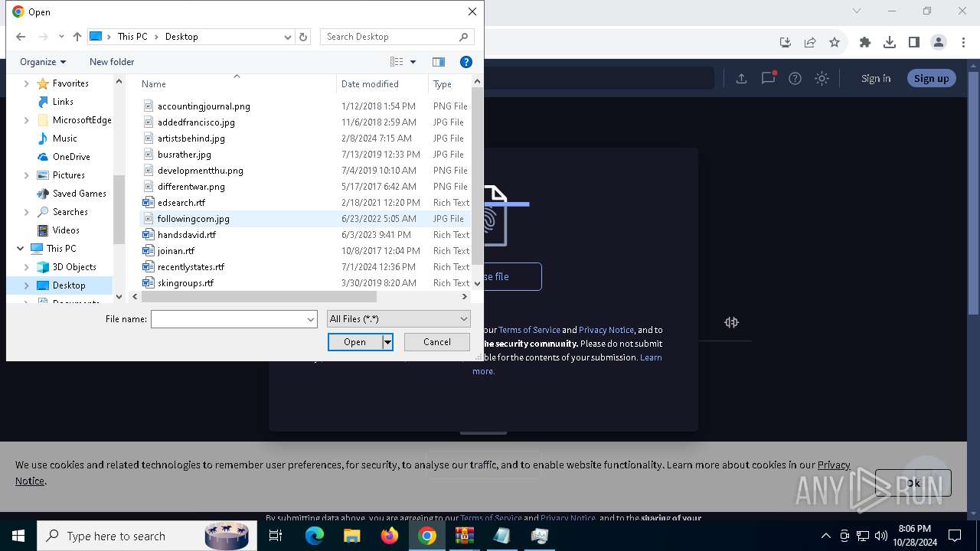
Task: Click the Cancel button
Action: click(437, 342)
